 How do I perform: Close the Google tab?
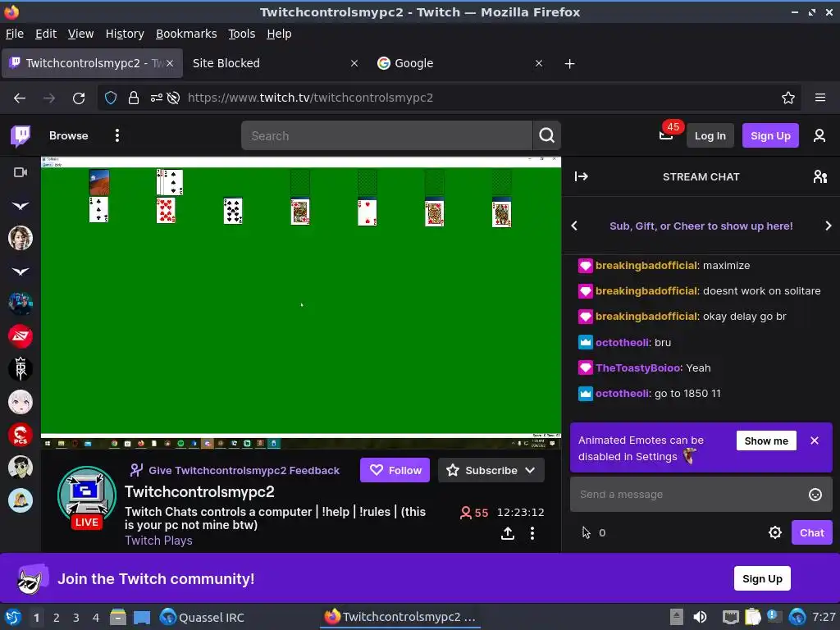539,63
